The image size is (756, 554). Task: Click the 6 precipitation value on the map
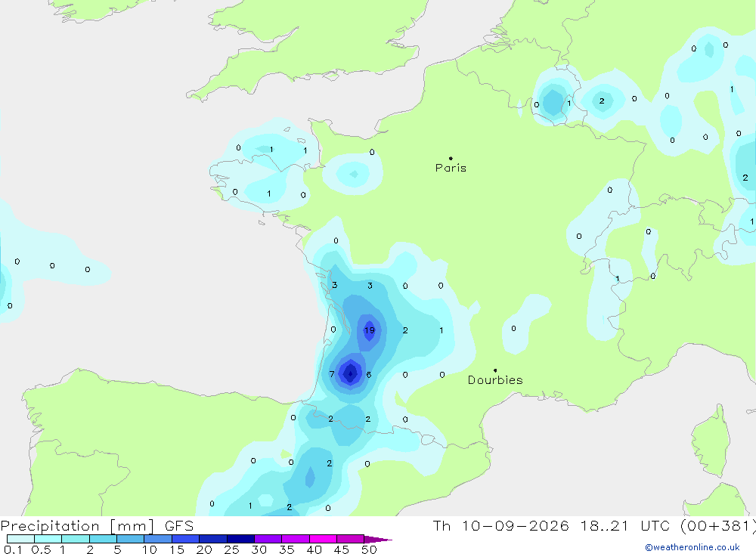coord(369,375)
